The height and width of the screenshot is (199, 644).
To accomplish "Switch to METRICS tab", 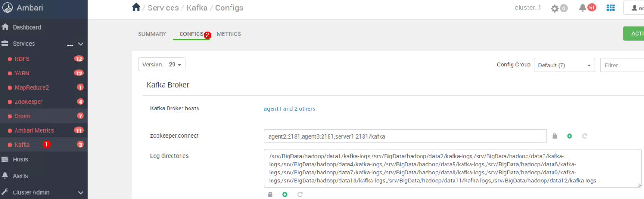I will point(229,34).
